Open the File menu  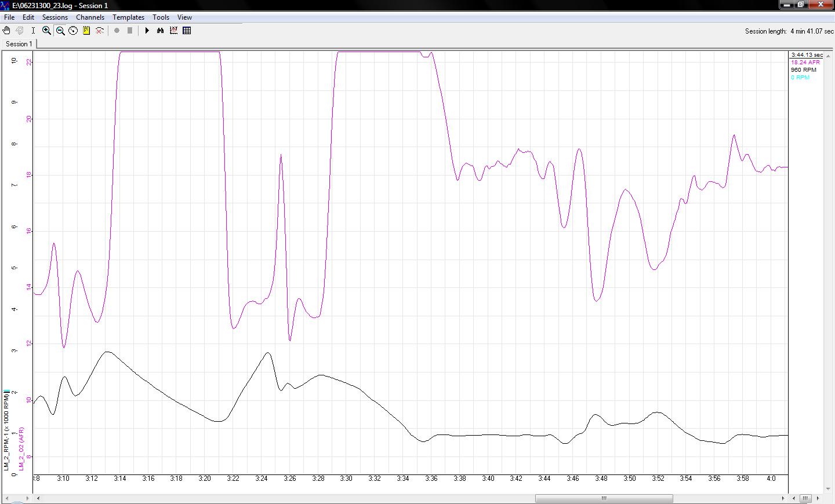click(x=9, y=17)
